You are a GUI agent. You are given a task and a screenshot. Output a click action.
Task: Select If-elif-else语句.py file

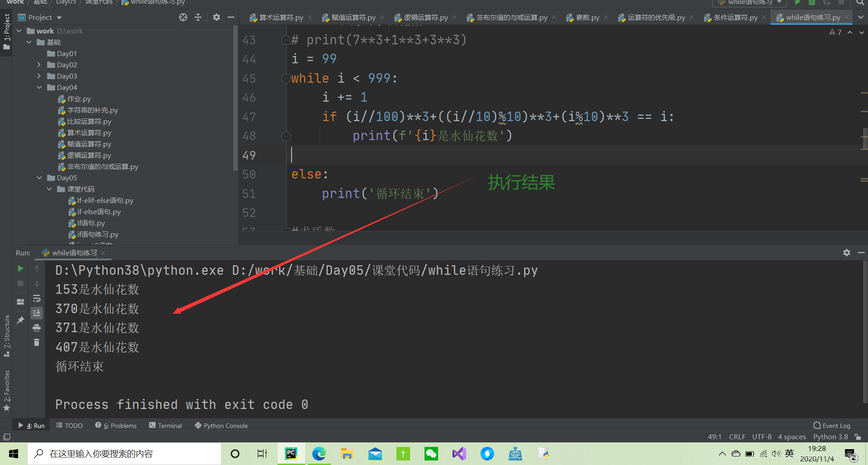tap(101, 200)
